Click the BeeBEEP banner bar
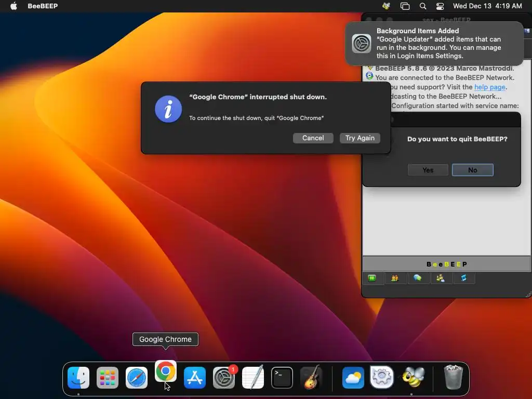The width and height of the screenshot is (532, 399). click(x=446, y=264)
